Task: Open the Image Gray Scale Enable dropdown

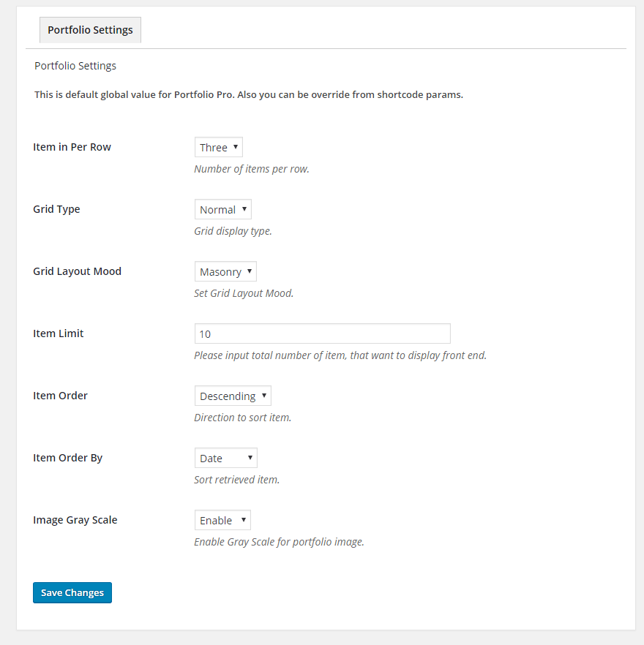Action: (x=222, y=521)
